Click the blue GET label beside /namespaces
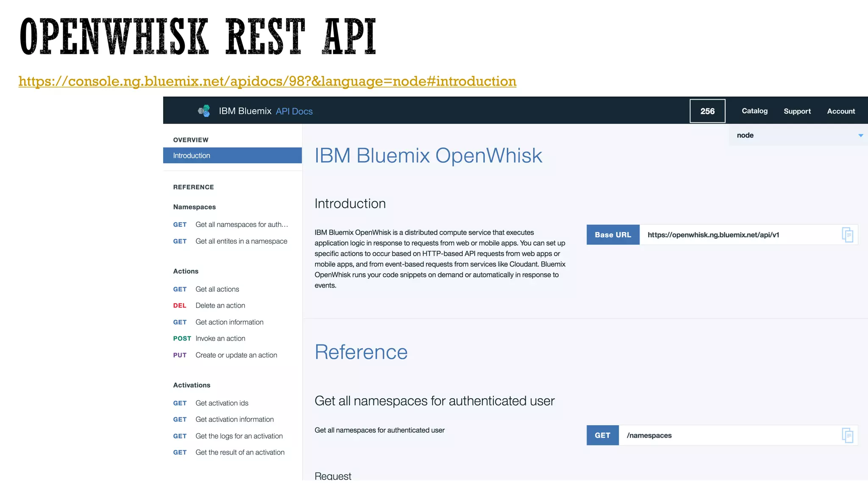Screen dimensions: 868x488 [603, 435]
